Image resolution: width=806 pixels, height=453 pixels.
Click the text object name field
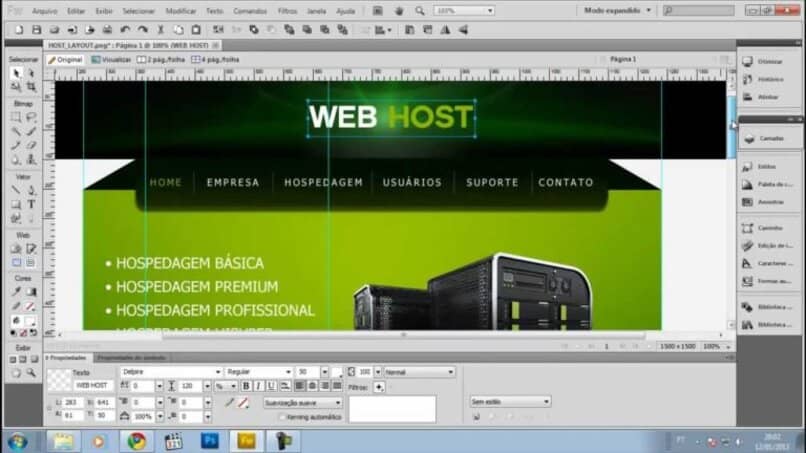click(93, 385)
